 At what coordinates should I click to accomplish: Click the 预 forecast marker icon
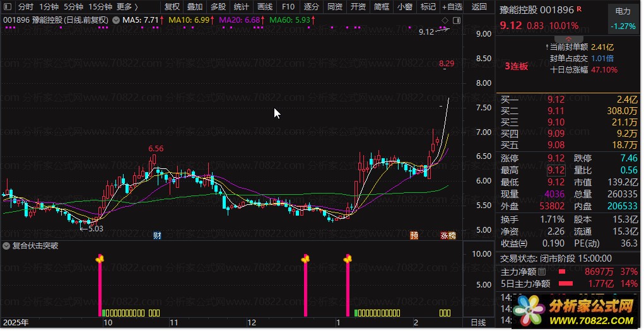(414, 235)
